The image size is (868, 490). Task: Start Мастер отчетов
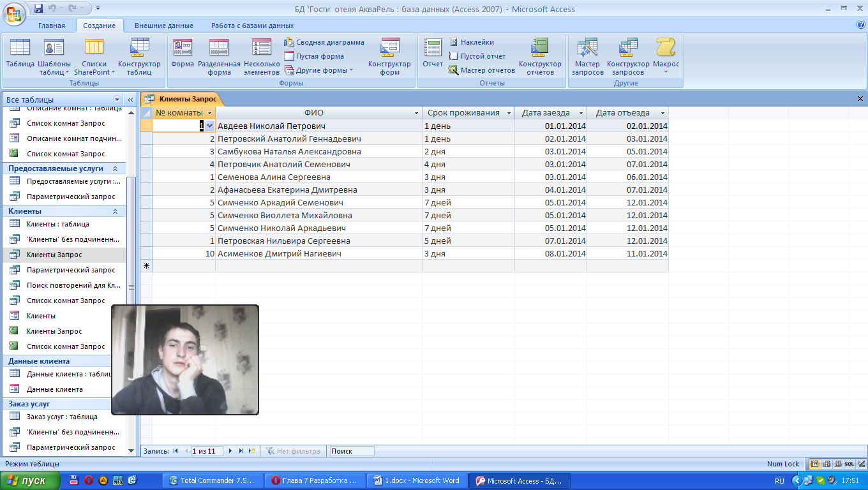(x=481, y=70)
